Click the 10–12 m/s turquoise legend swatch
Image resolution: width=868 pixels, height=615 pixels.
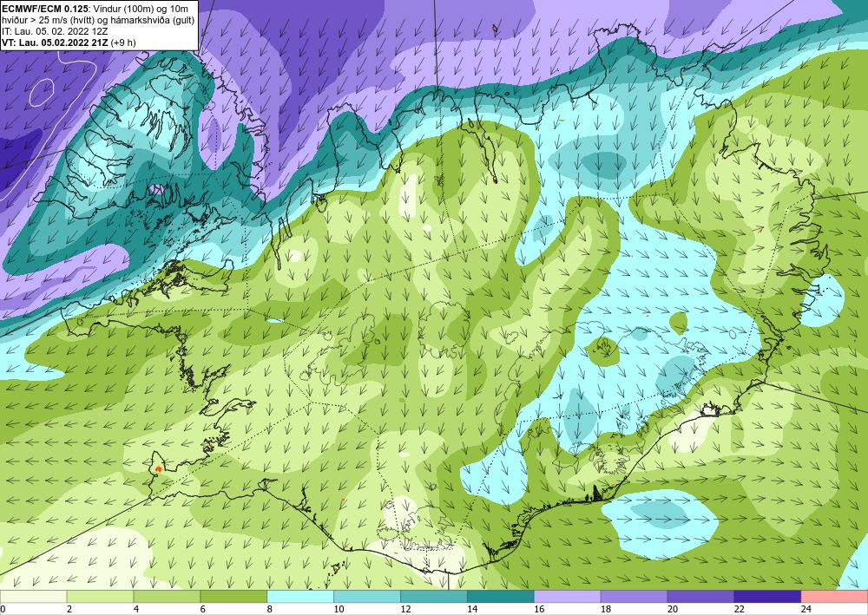pos(367,596)
